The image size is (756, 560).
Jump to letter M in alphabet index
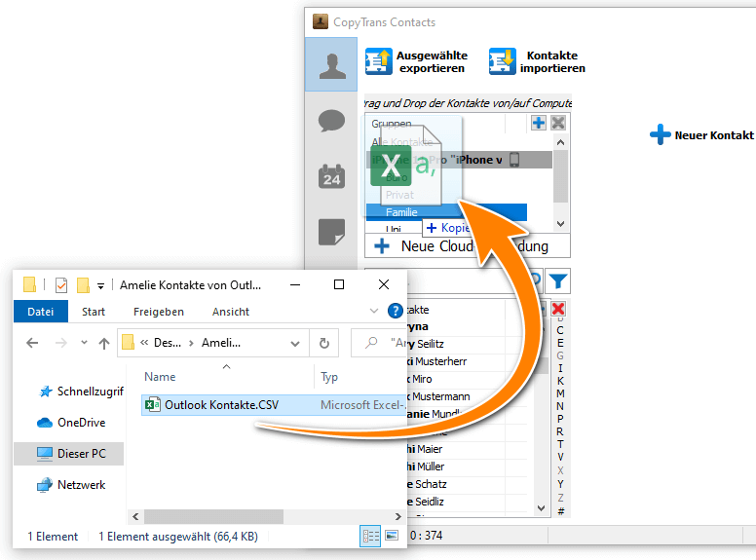(x=560, y=393)
